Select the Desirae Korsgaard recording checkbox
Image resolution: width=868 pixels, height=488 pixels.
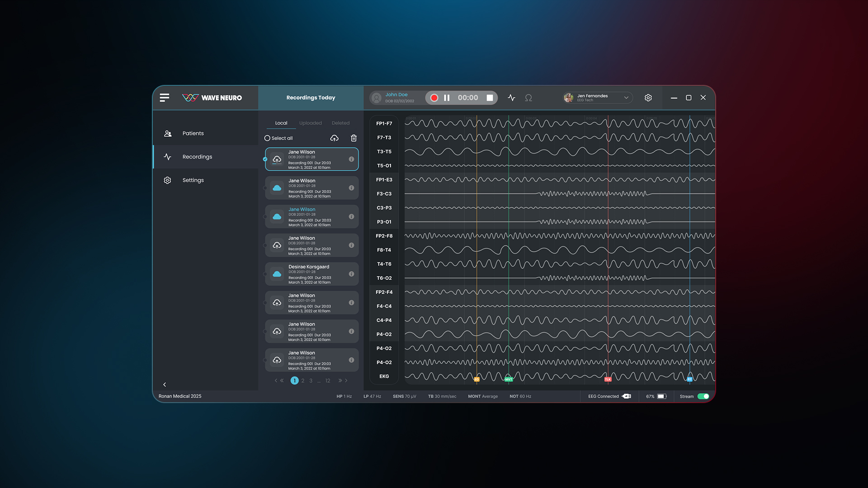point(265,274)
